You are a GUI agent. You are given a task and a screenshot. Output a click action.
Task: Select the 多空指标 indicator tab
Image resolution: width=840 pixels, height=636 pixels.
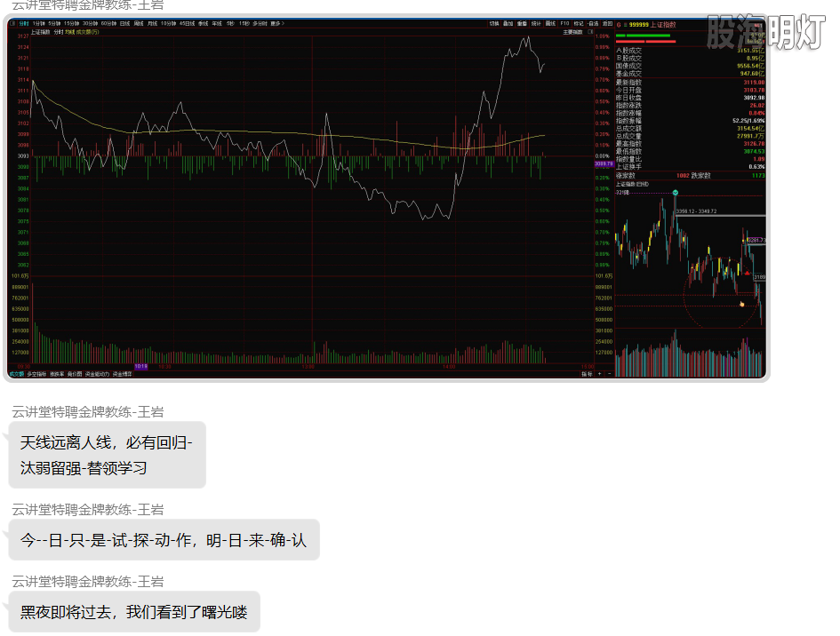click(x=36, y=374)
